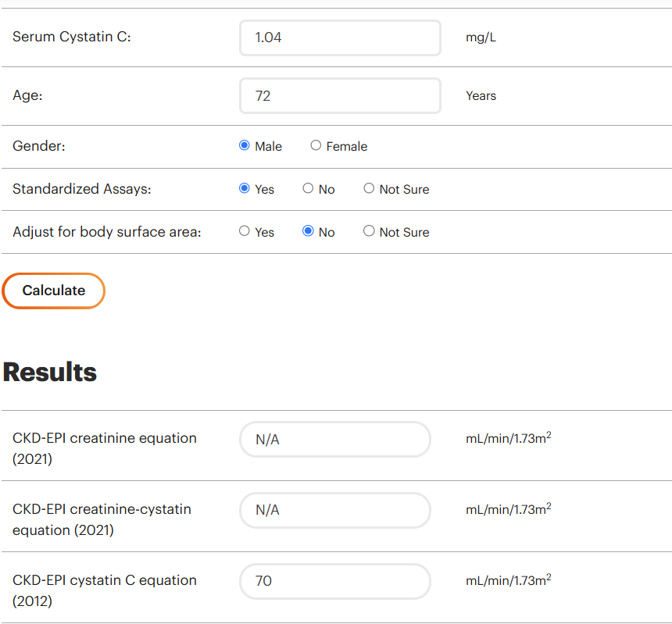This screenshot has height=624, width=672.
Task: Click the Female label text
Action: [x=347, y=147]
